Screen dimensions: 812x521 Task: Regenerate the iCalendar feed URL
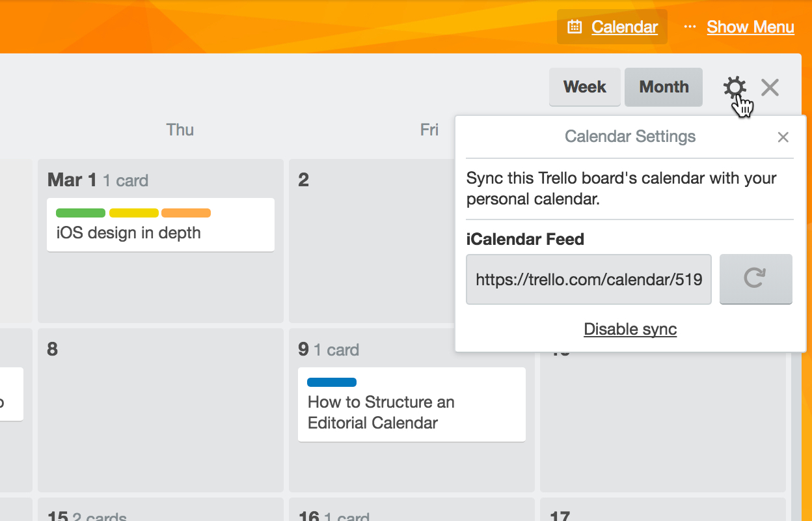755,279
